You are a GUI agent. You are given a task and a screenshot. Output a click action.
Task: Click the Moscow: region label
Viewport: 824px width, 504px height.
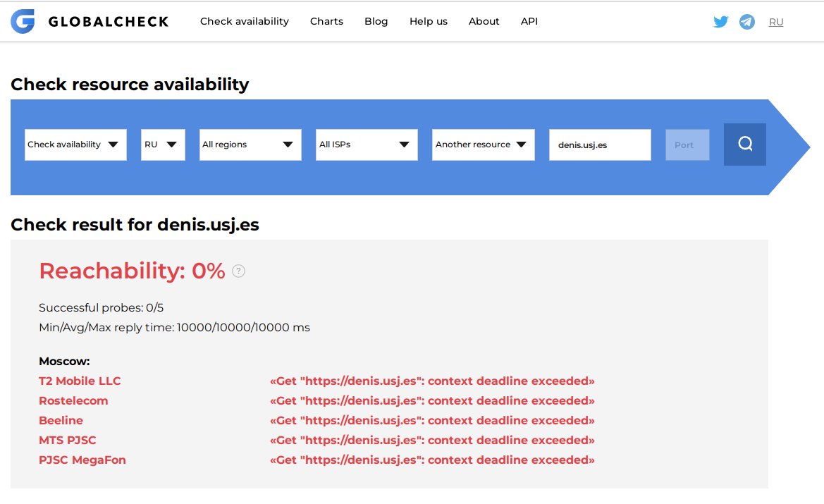point(64,362)
